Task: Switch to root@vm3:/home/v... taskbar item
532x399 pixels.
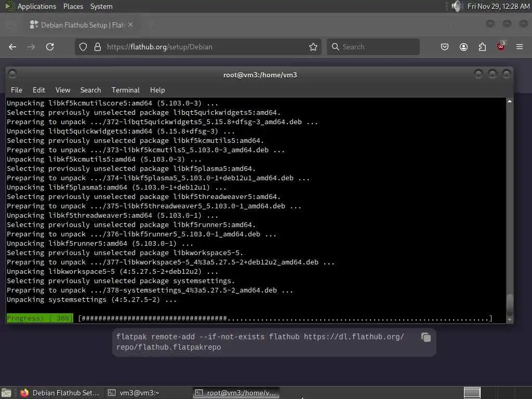Action: [x=236, y=393]
